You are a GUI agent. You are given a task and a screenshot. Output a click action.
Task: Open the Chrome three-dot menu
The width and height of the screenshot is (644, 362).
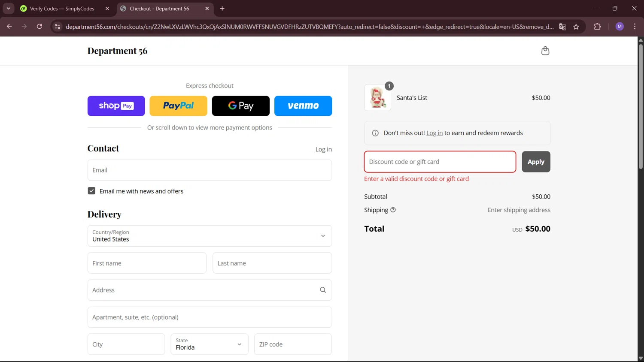click(x=635, y=27)
